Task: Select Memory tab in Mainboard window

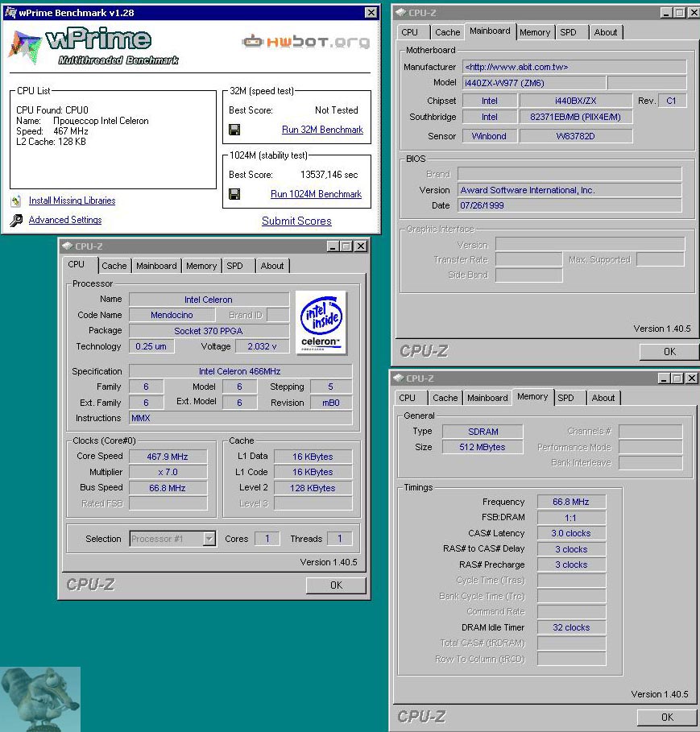Action: coord(535,32)
